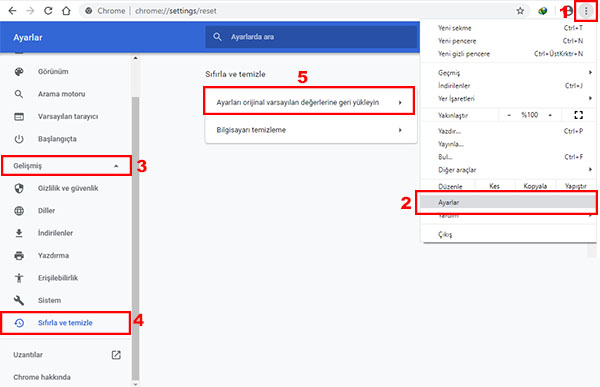
Task: Choose Yayınla... from menu
Action: point(508,144)
